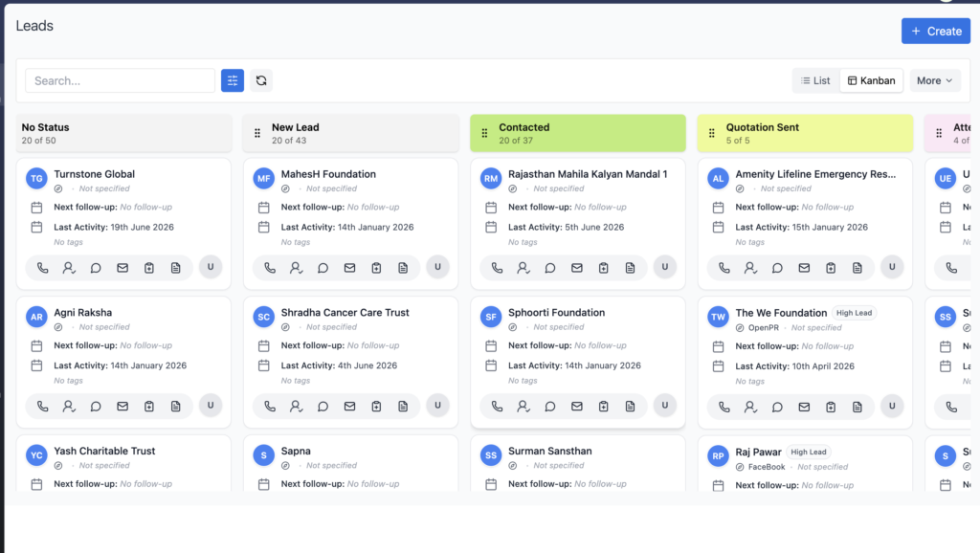Click TG avatar on Turnstone Global card

pos(37,179)
